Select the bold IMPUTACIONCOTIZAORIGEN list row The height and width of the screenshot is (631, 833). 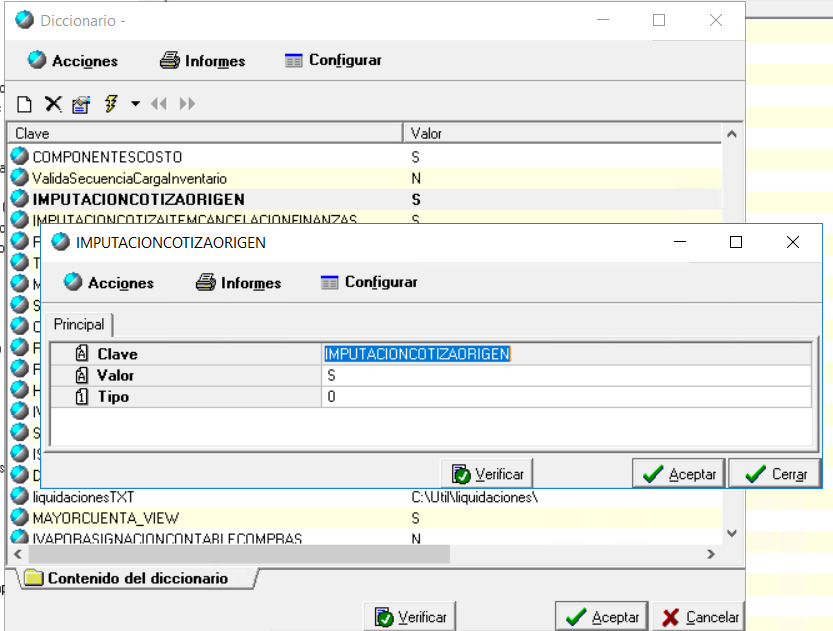point(366,200)
